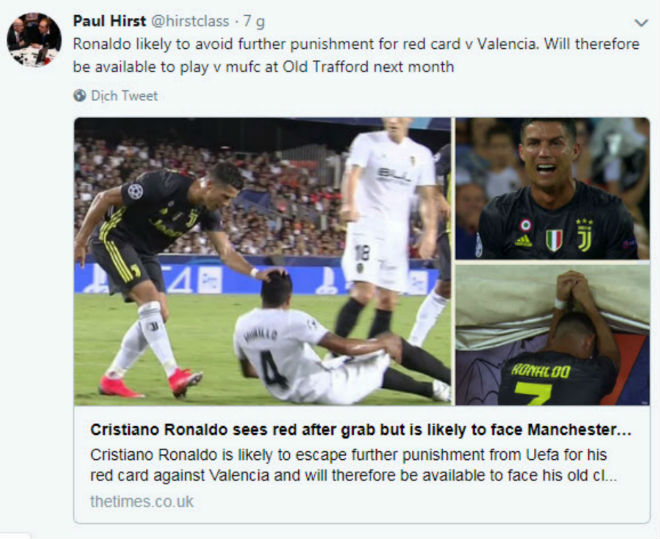Screen dimensions: 660x539
Task: Open the large photo of Ronaldo touching player's head
Action: [x=262, y=261]
